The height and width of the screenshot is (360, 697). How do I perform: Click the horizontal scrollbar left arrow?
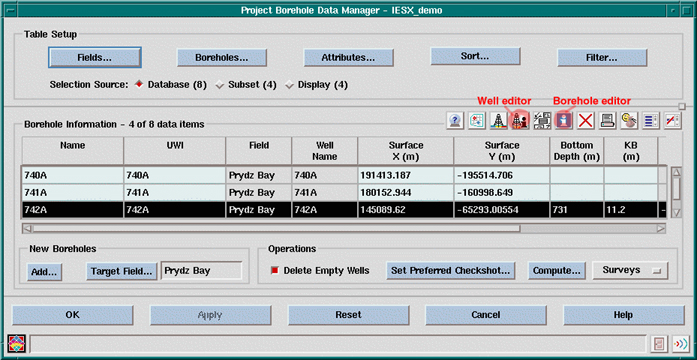click(x=27, y=228)
